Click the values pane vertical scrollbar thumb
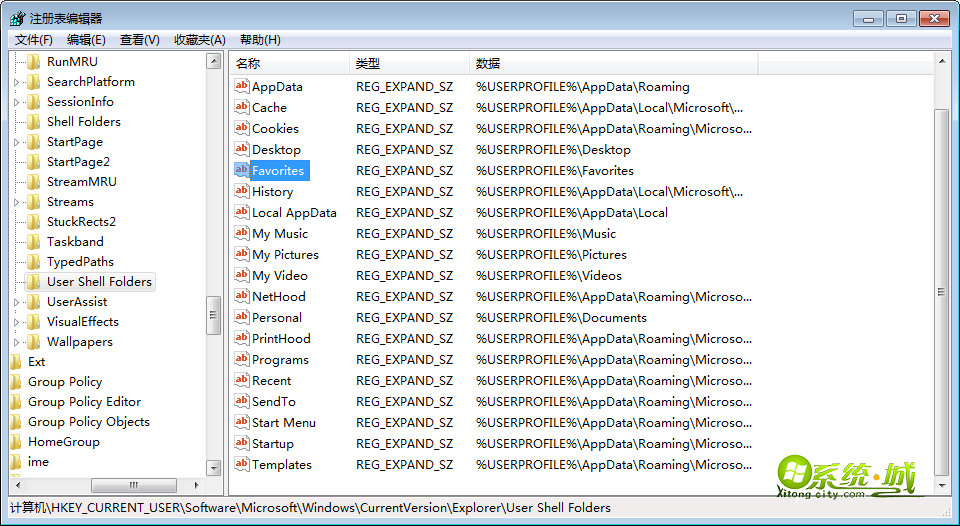960x526 pixels. click(x=942, y=292)
